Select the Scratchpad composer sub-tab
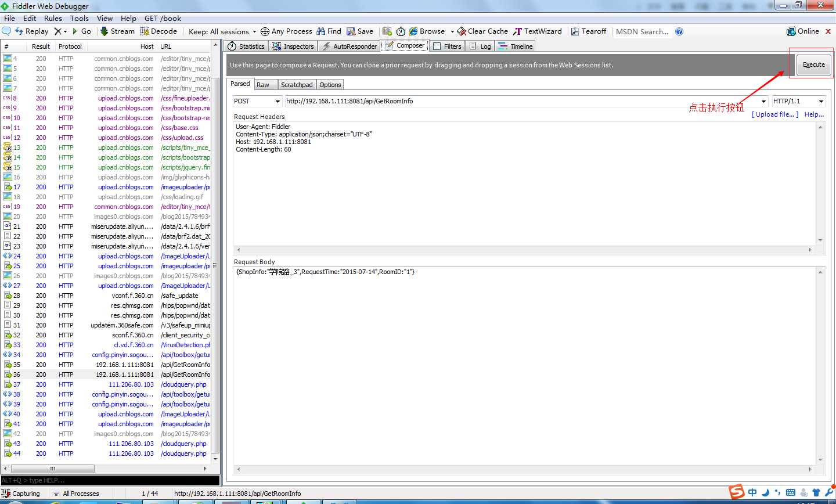The image size is (836, 504). pos(297,85)
